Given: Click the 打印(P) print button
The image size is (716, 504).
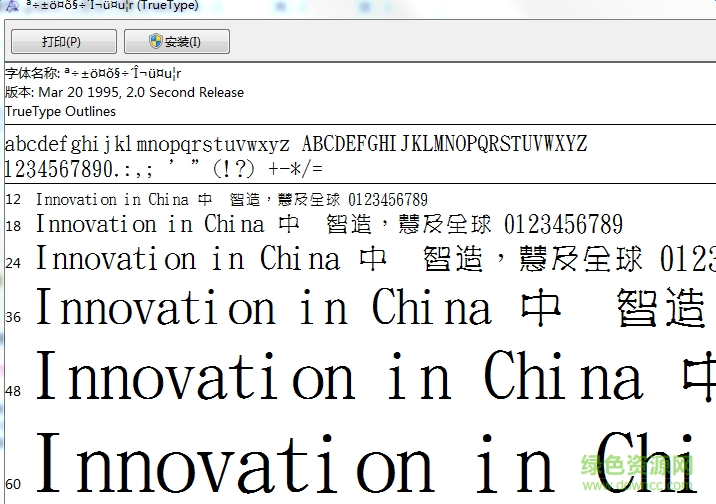Looking at the screenshot, I should (64, 42).
